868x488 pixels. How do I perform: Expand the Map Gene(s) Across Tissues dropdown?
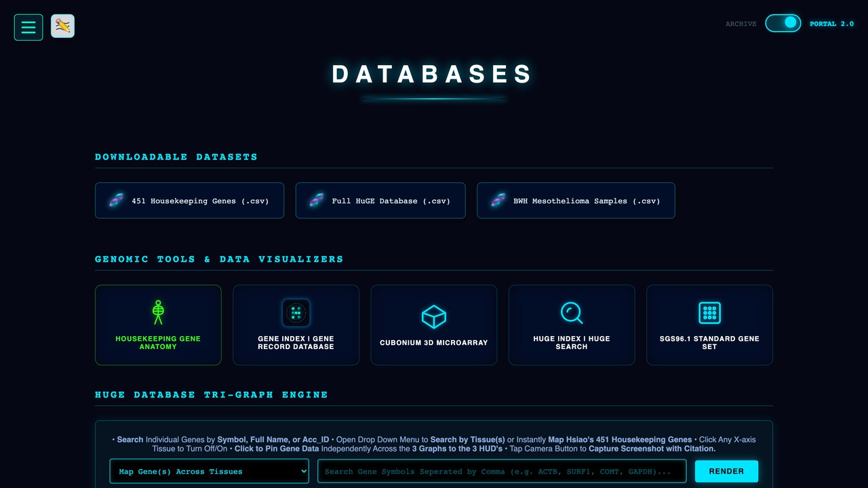click(x=210, y=471)
